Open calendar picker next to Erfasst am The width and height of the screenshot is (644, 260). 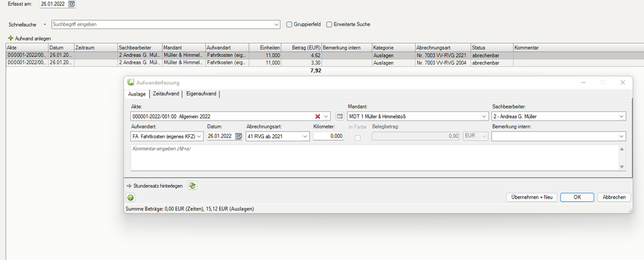coord(72,4)
